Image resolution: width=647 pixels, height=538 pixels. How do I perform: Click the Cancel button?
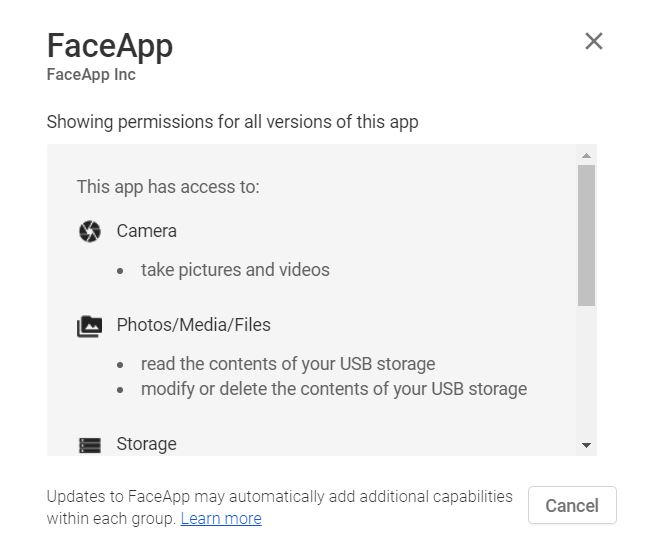click(572, 505)
